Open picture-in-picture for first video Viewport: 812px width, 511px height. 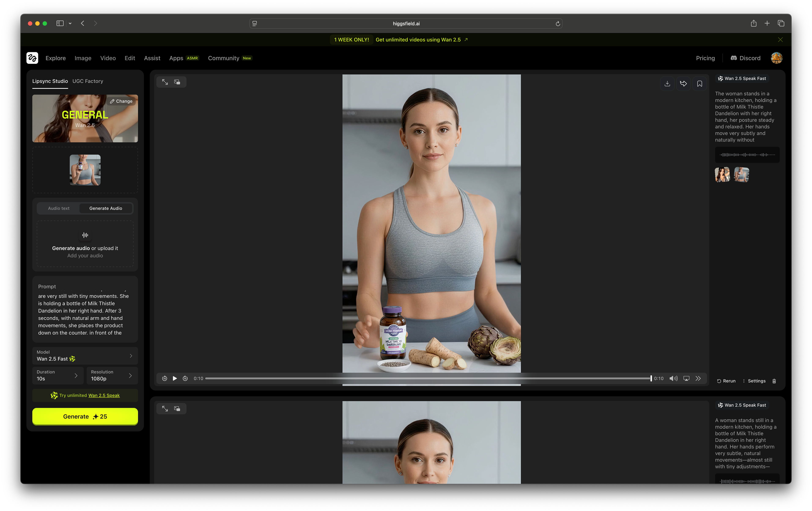coord(177,82)
